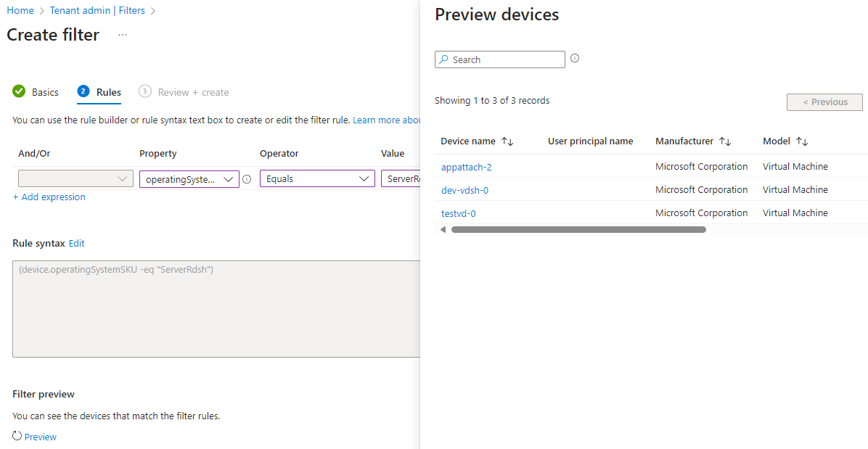Click the info icon beside operatingSystemSKU property

pyautogui.click(x=246, y=179)
